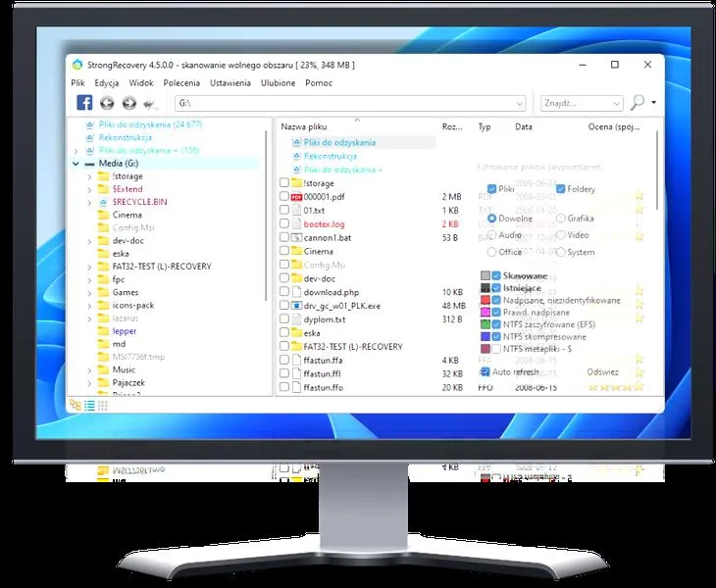Screen dimensions: 716x588
Task: Click the magnifier search icon
Action: point(637,102)
